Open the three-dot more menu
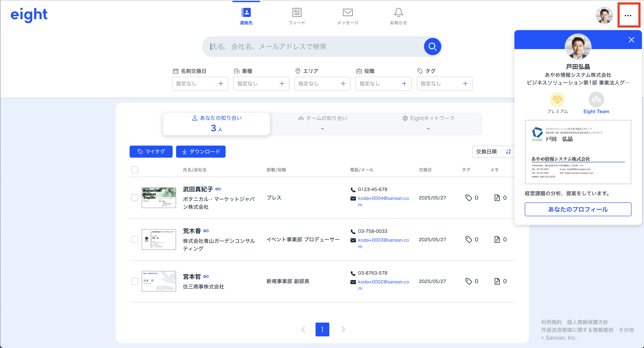Viewport: 644px width, 348px height. (x=628, y=16)
